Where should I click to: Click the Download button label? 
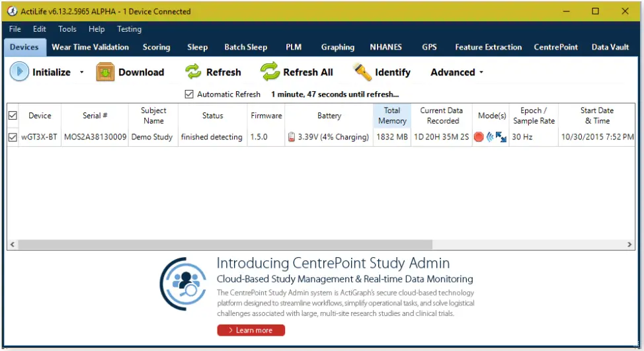[141, 72]
